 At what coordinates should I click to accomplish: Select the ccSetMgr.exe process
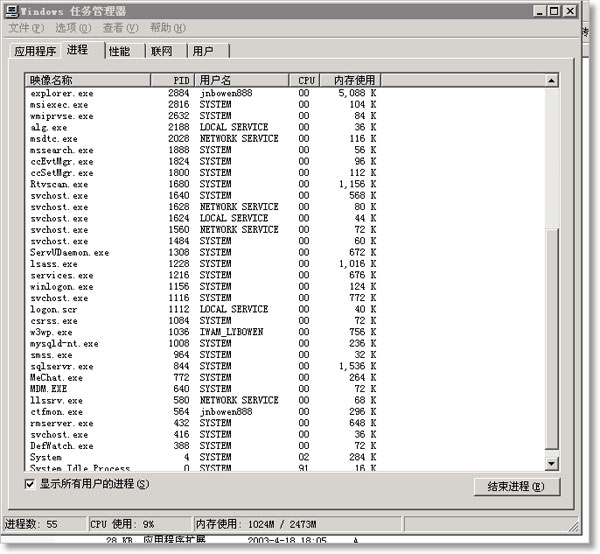[x=203, y=173]
